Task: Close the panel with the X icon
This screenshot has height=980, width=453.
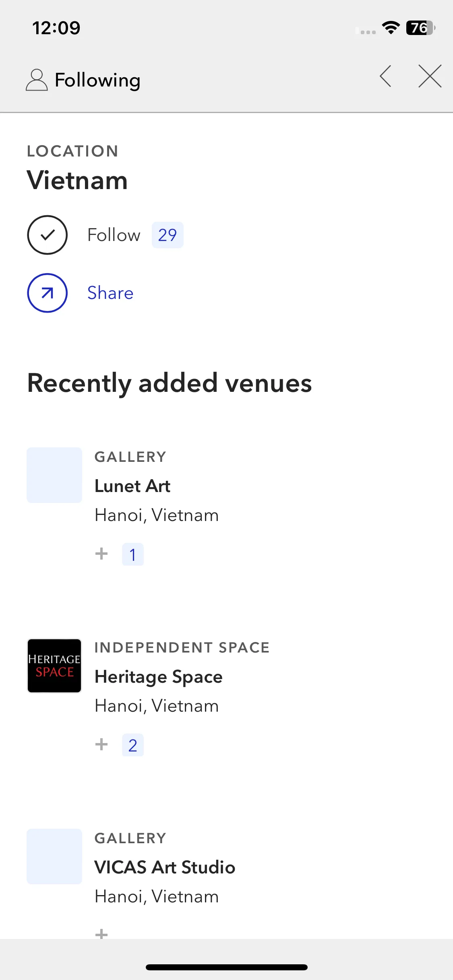Action: pos(430,76)
